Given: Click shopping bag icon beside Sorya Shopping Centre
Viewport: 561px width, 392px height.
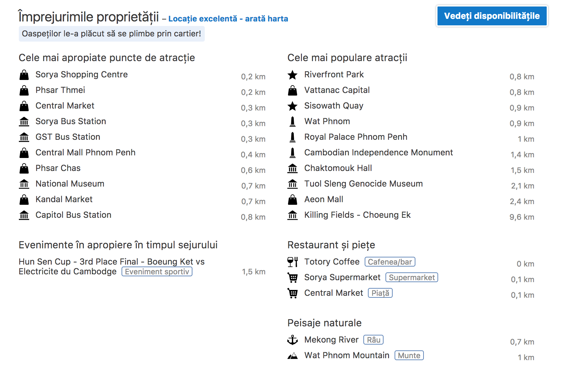Looking at the screenshot, I should 24,75.
